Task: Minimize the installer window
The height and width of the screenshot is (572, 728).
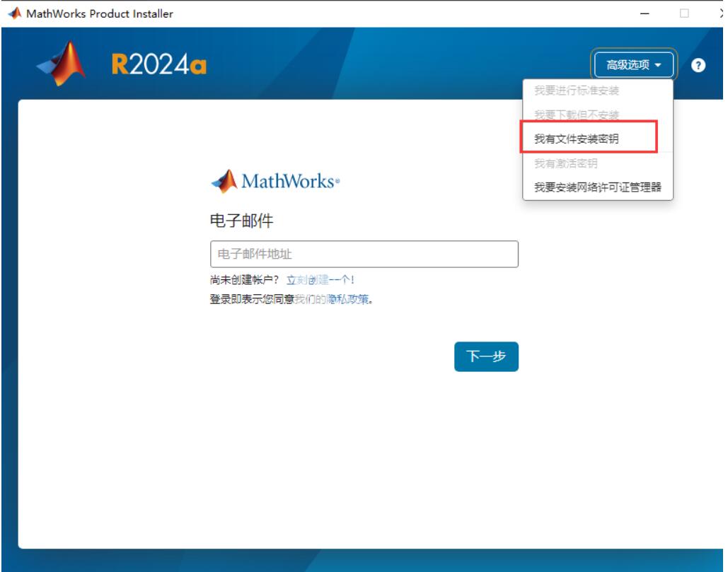Action: (645, 13)
